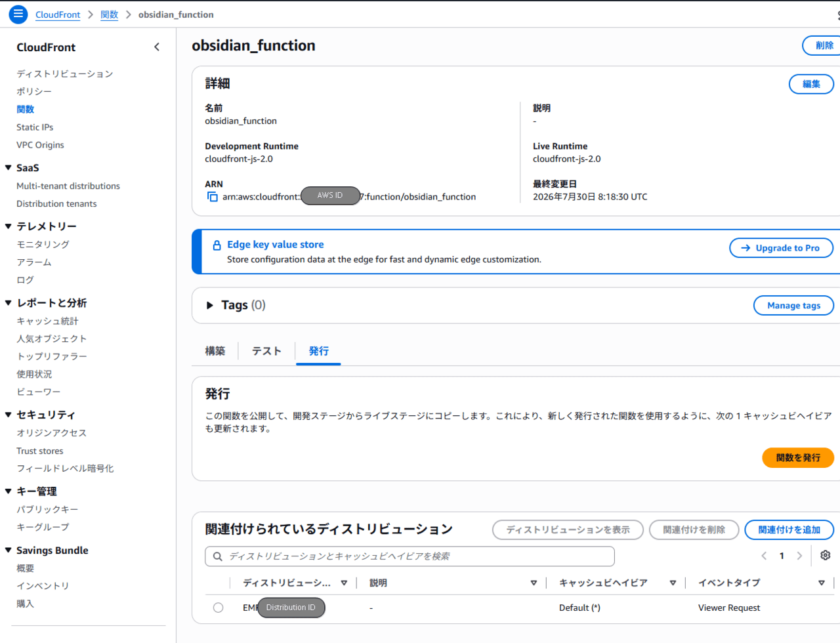Click the Viewer Request cell

tap(729, 608)
